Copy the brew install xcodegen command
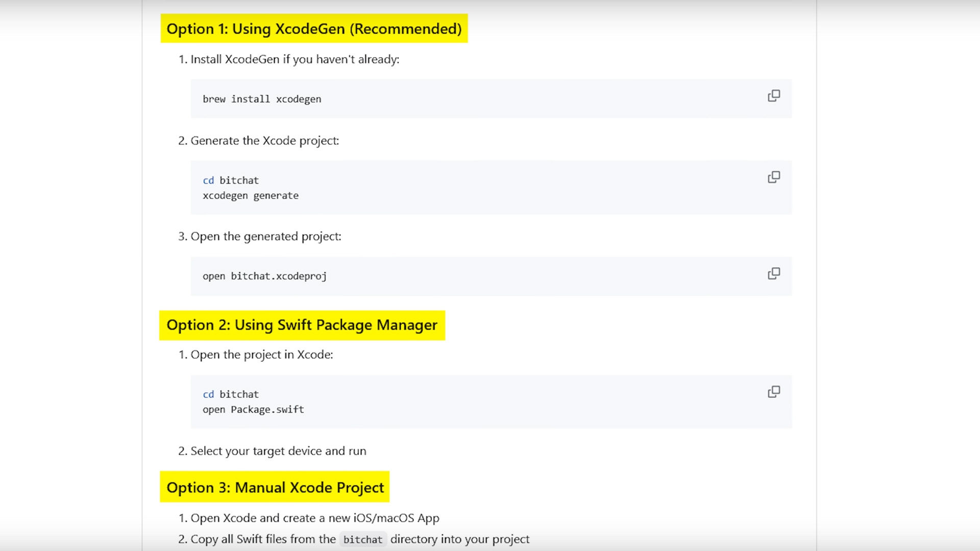This screenshot has height=551, width=980. pyautogui.click(x=774, y=96)
